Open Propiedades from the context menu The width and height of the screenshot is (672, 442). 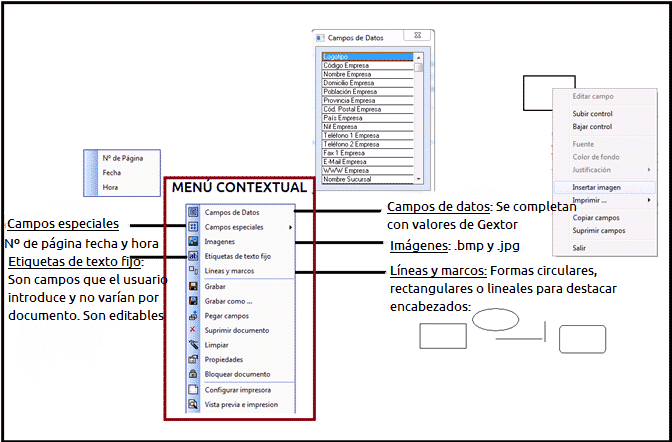point(241,359)
